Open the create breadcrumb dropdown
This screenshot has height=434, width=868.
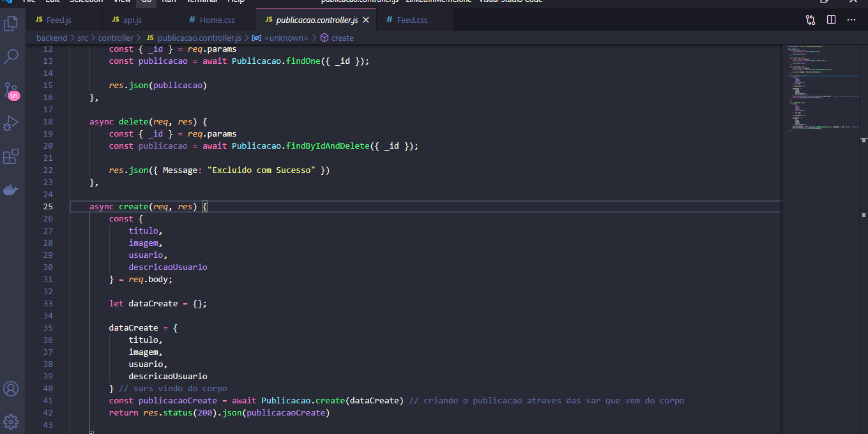pyautogui.click(x=342, y=38)
